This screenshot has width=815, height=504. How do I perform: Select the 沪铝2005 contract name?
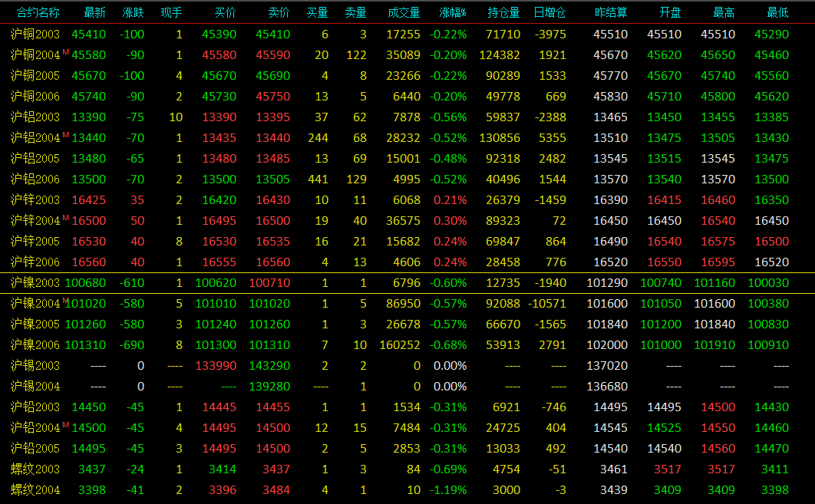35,159
